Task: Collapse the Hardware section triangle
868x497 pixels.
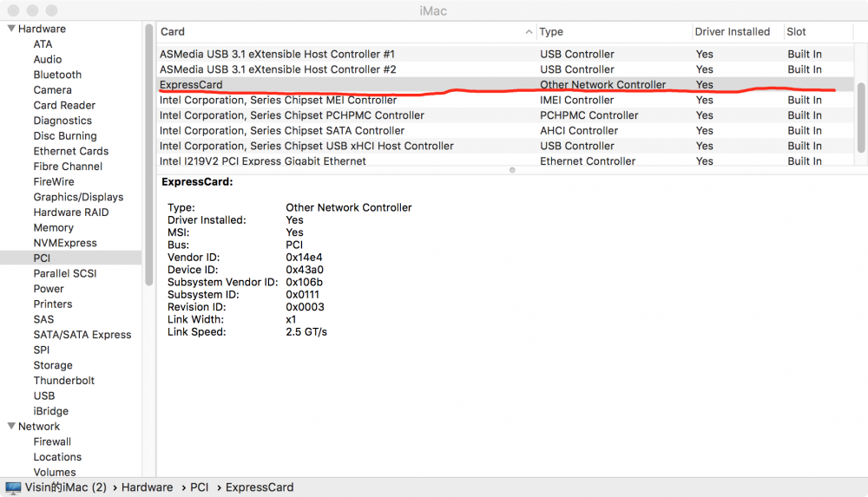Action: [11, 29]
